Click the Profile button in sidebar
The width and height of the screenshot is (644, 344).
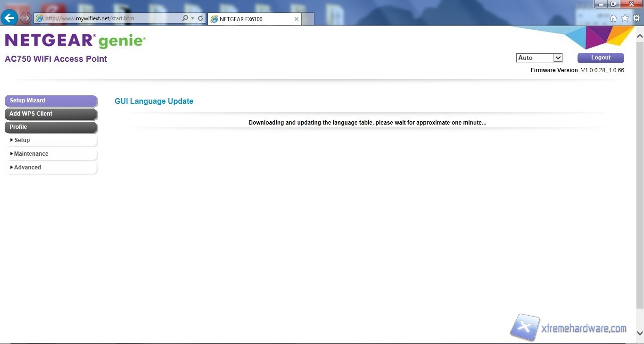[x=50, y=127]
